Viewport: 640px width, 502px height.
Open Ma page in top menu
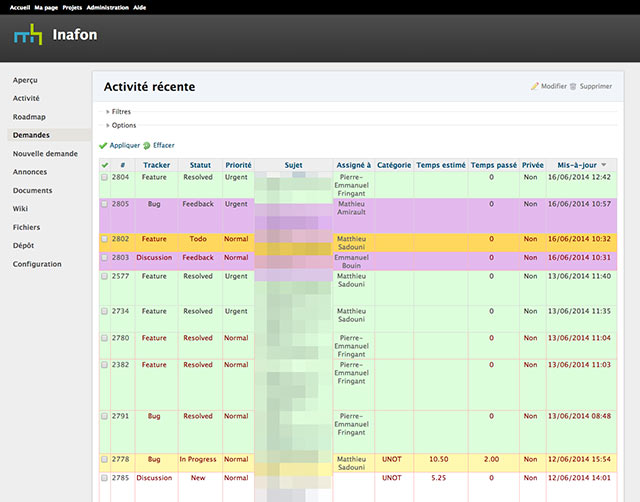pos(46,7)
